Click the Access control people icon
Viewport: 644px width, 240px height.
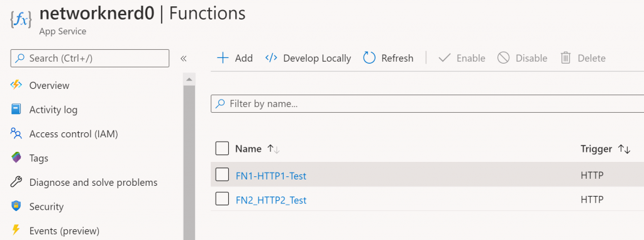click(x=16, y=134)
